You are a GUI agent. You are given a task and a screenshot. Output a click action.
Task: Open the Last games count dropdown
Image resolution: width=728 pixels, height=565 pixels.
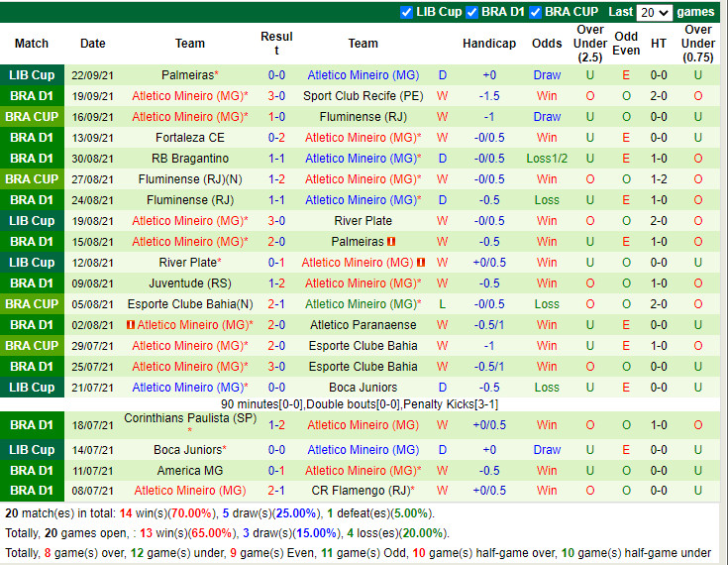(x=655, y=13)
